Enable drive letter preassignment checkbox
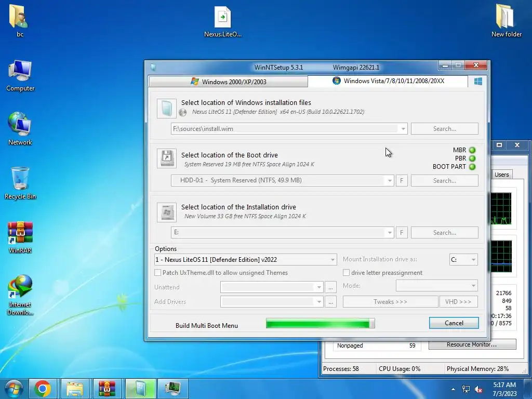This screenshot has height=399, width=532. tap(346, 273)
